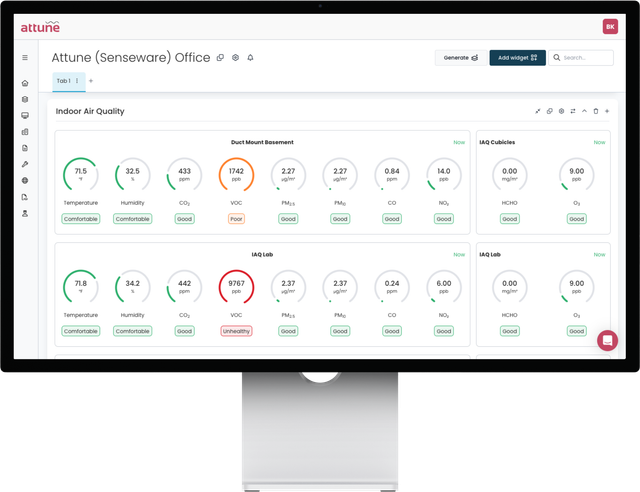Click the magnifier icon in search box
The height and width of the screenshot is (492, 640).
(557, 58)
